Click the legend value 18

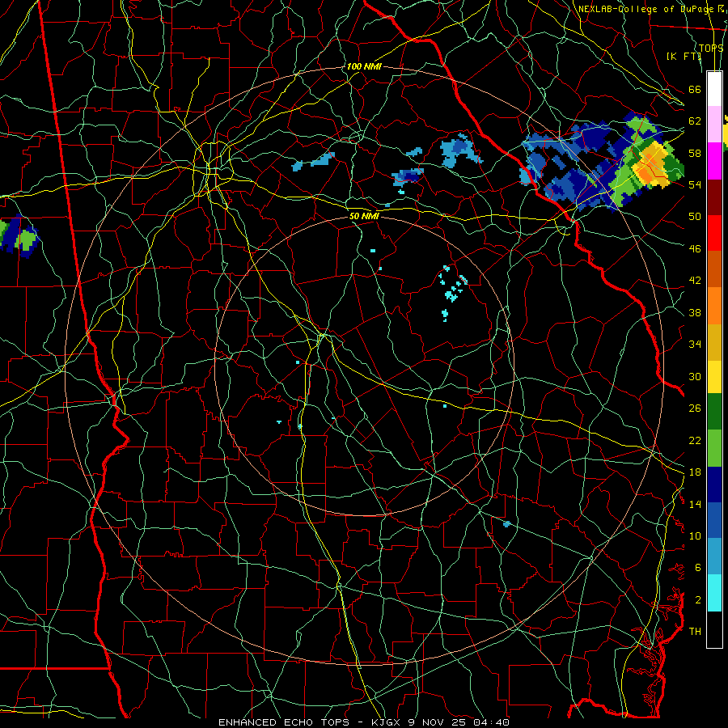click(x=695, y=472)
